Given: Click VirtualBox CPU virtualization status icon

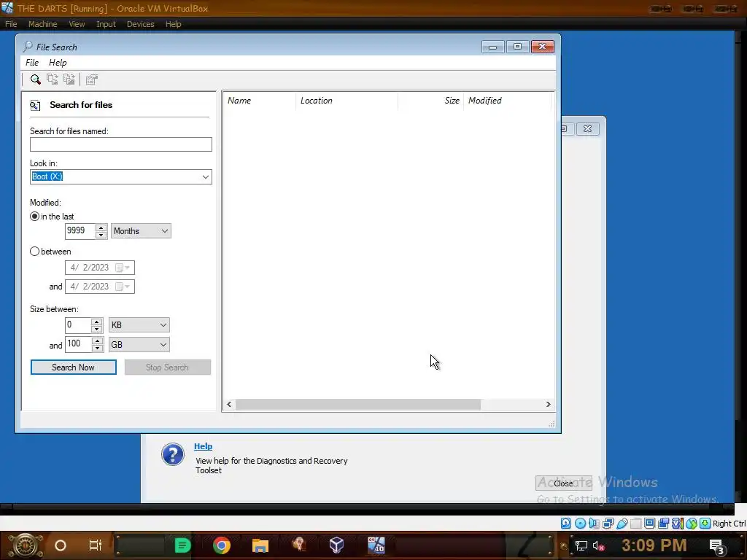Looking at the screenshot, I should [677, 524].
